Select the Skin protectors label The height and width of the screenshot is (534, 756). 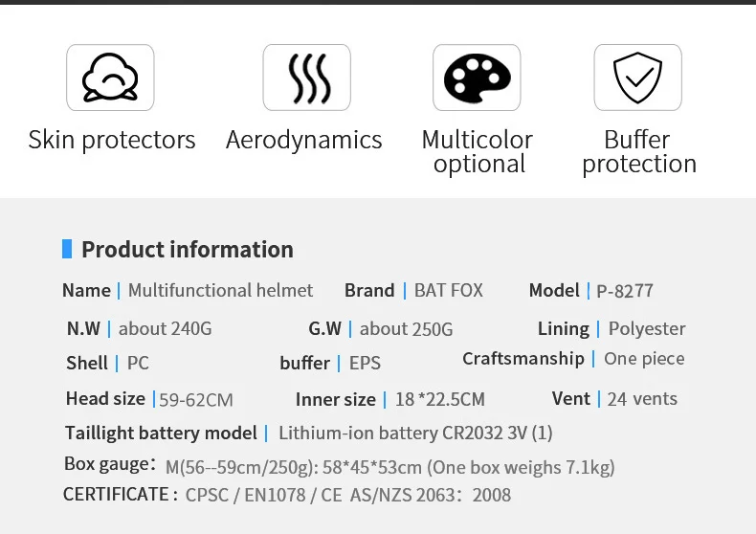(112, 140)
